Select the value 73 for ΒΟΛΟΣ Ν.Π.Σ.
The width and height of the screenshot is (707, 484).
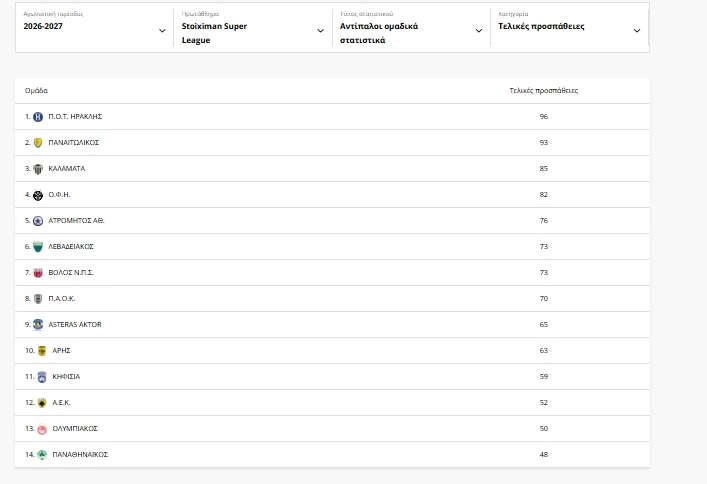pyautogui.click(x=544, y=272)
